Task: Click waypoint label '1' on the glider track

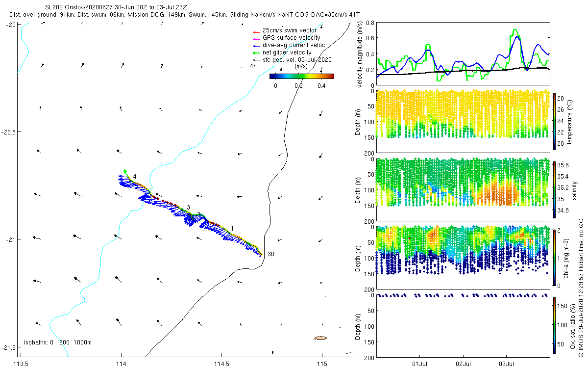Action: [232, 228]
